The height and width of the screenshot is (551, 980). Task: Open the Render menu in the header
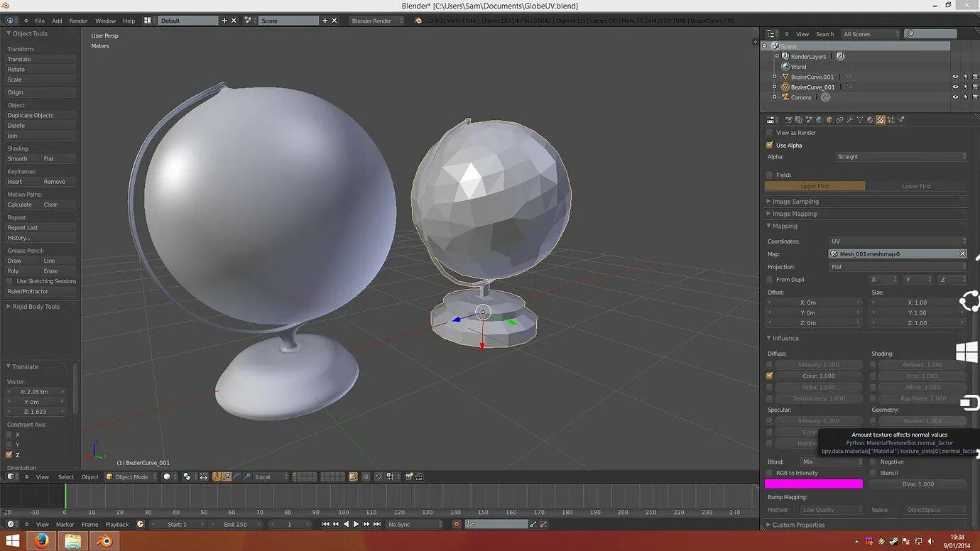tap(78, 21)
